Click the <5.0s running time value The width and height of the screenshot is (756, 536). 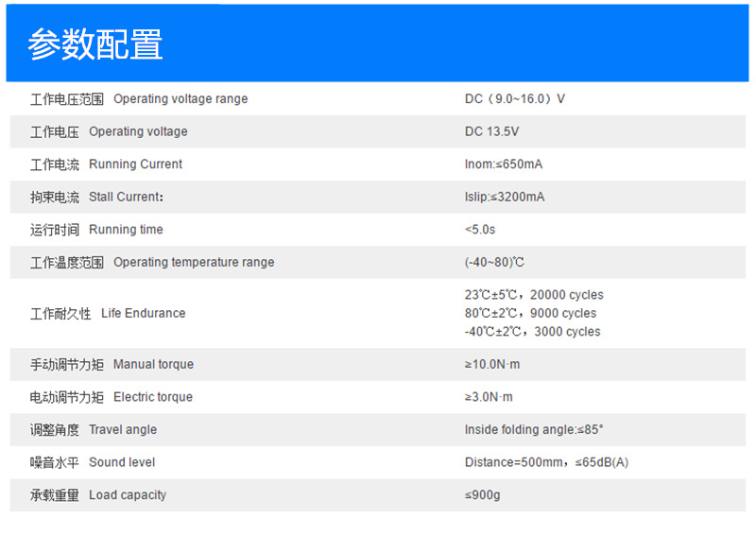tap(480, 230)
